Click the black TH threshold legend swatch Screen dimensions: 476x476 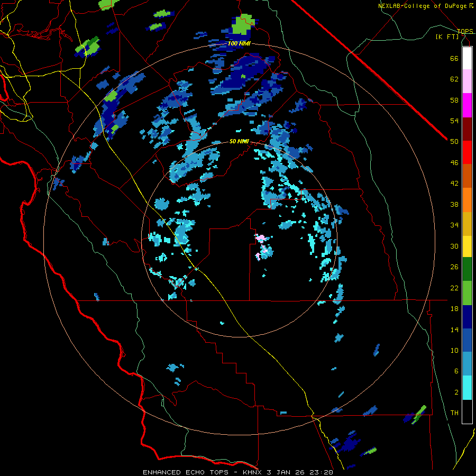pos(467,411)
